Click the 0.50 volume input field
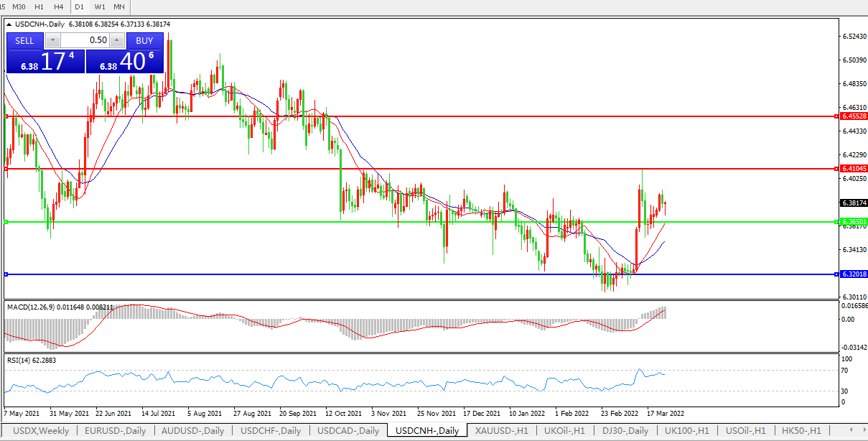 pos(85,41)
